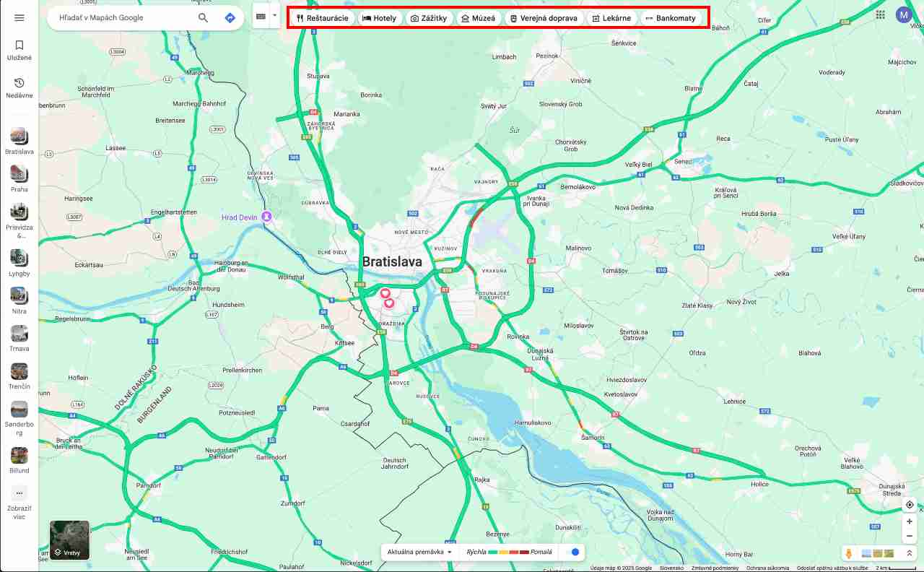
Task: Open the Ochrana súkromia link
Action: 768,568
